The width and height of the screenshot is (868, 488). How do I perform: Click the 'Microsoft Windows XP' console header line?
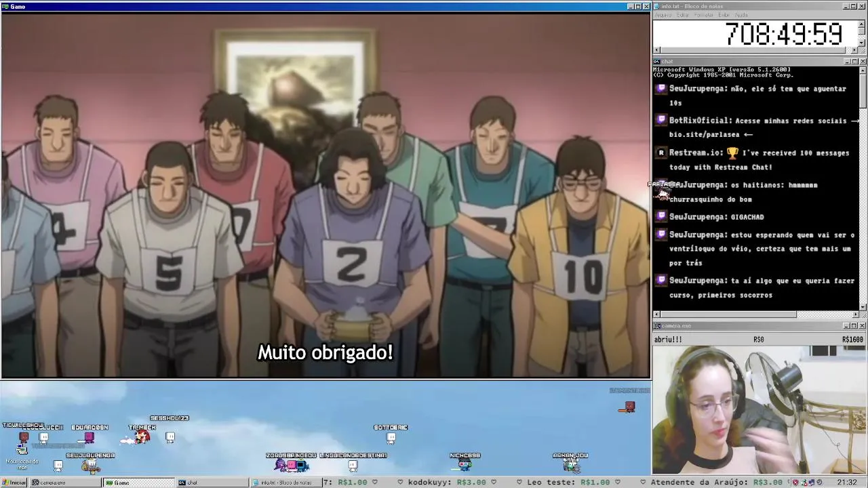pos(722,69)
